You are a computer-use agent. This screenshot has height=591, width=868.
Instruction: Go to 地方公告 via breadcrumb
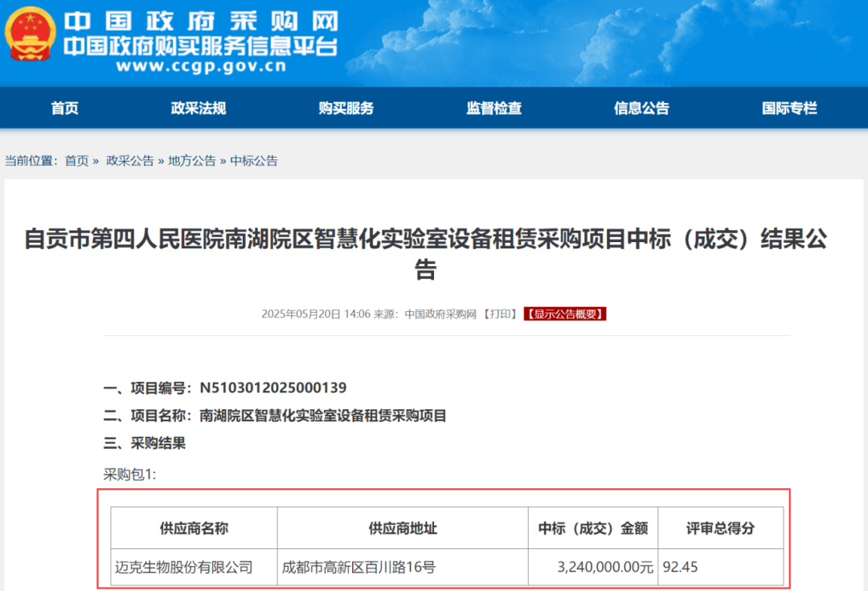tap(191, 161)
